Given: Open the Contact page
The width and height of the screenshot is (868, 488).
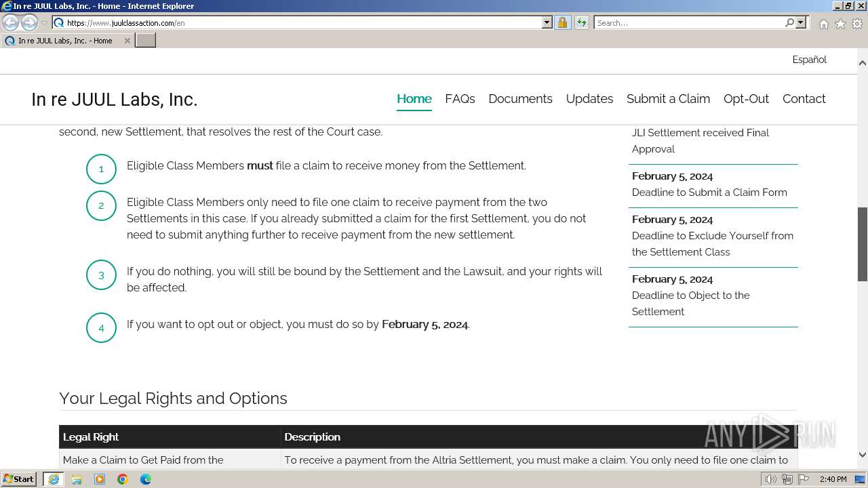Looking at the screenshot, I should (804, 99).
